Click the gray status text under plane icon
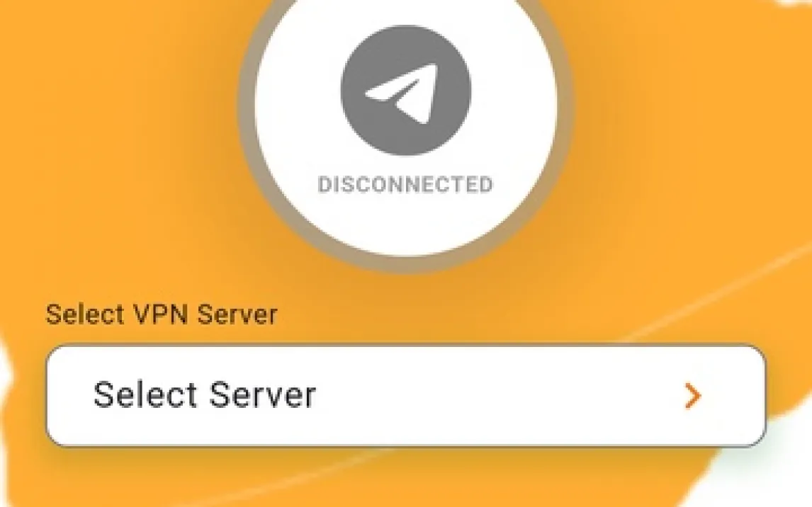Screen dimensions: 812x507 (x=405, y=185)
